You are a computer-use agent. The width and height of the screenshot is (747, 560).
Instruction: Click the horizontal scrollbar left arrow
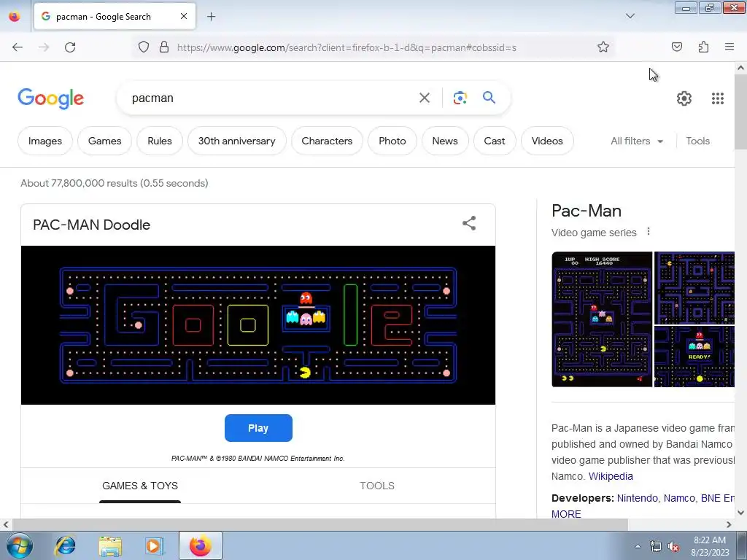(x=6, y=524)
